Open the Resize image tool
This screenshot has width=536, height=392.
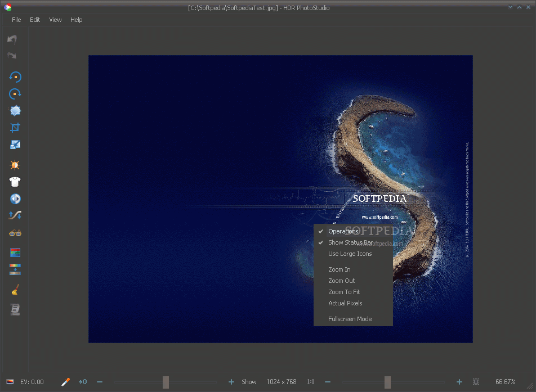(x=15, y=145)
